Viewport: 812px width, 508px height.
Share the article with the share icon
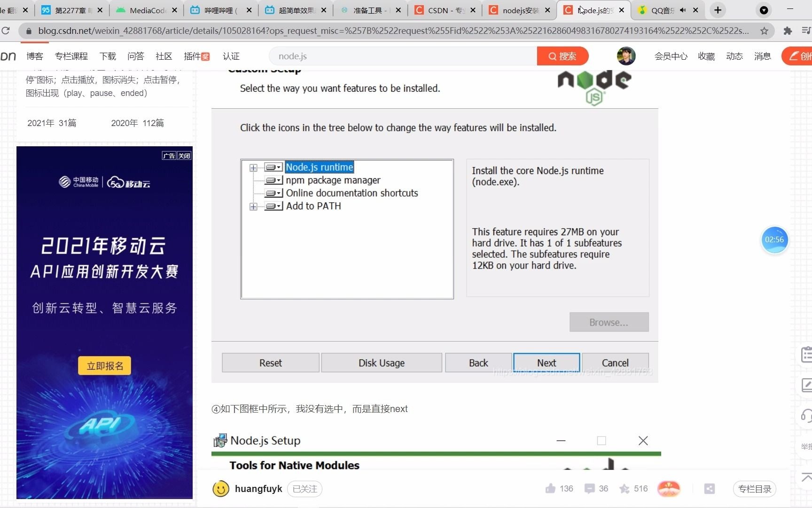point(710,489)
